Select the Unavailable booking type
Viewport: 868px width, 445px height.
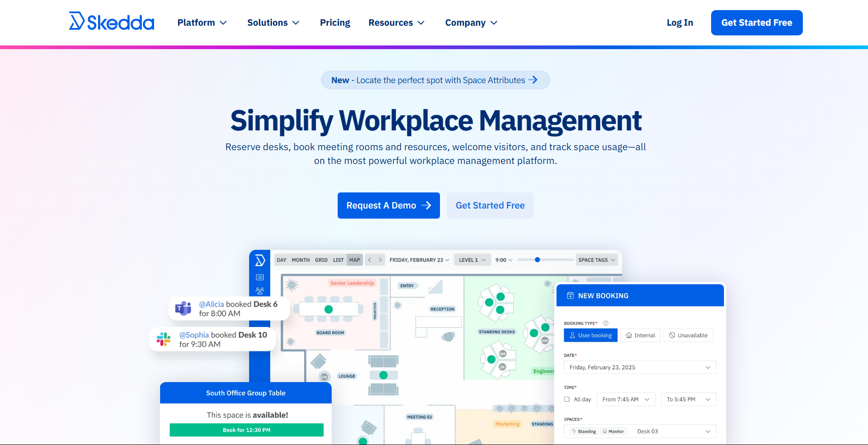[688, 335]
